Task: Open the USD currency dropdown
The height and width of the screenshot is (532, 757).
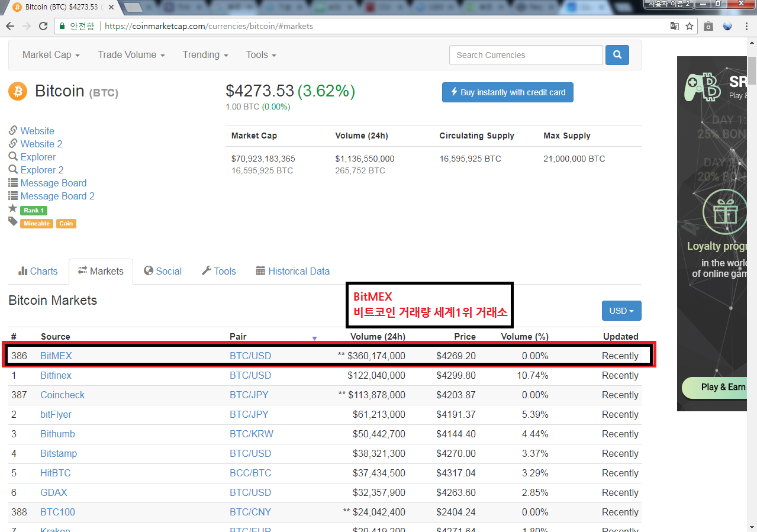Action: coord(621,311)
